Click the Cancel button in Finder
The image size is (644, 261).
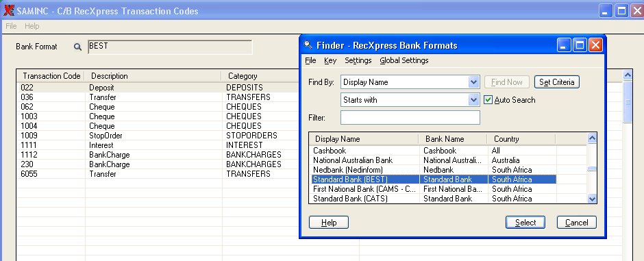pyautogui.click(x=577, y=223)
